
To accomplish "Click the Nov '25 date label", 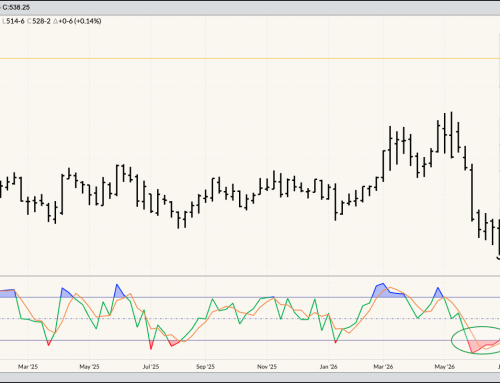I will tap(267, 367).
